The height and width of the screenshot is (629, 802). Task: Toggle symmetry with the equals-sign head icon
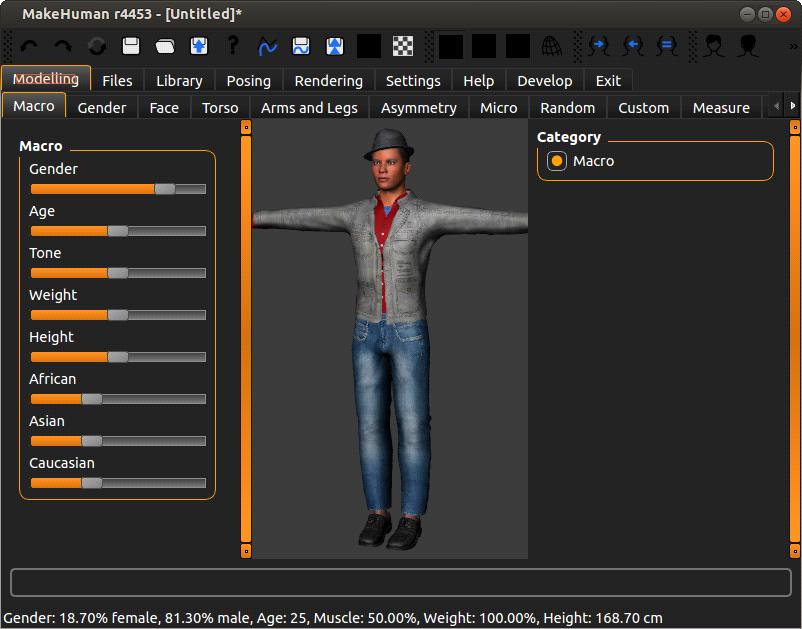[x=667, y=46]
